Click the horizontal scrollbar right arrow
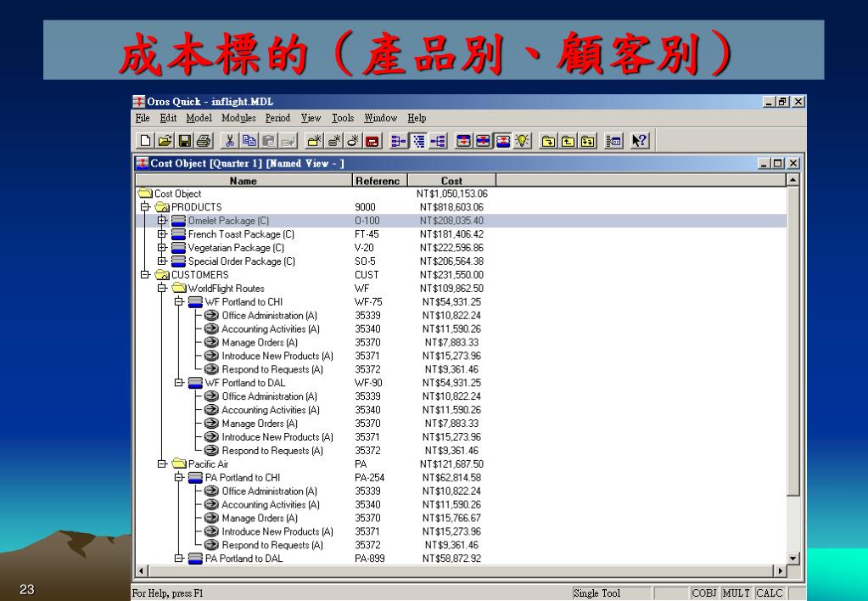 coord(780,570)
